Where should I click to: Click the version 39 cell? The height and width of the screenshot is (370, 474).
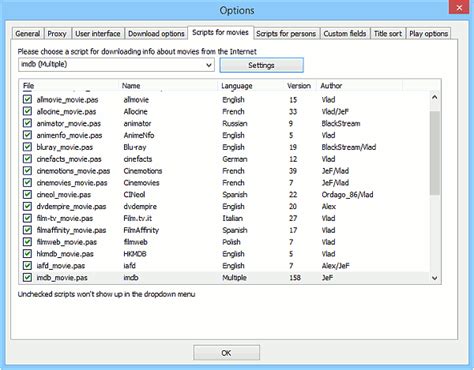coord(293,171)
